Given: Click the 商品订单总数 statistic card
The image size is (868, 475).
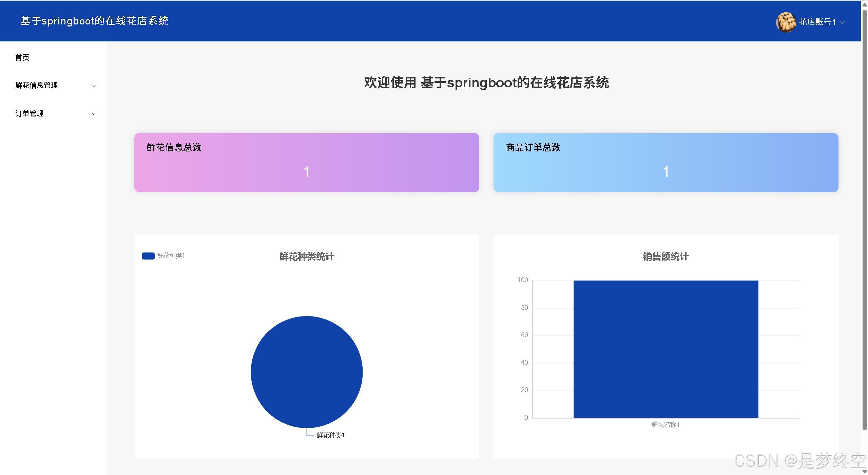Looking at the screenshot, I should point(665,163).
